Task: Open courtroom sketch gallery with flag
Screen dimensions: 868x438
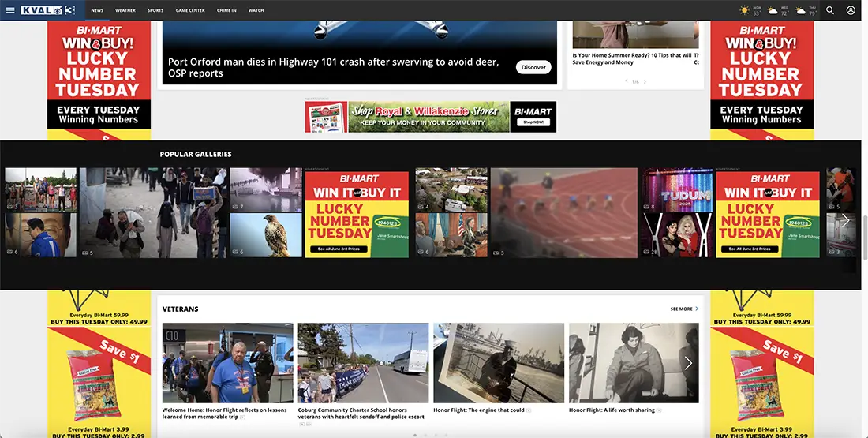Action: [x=451, y=235]
